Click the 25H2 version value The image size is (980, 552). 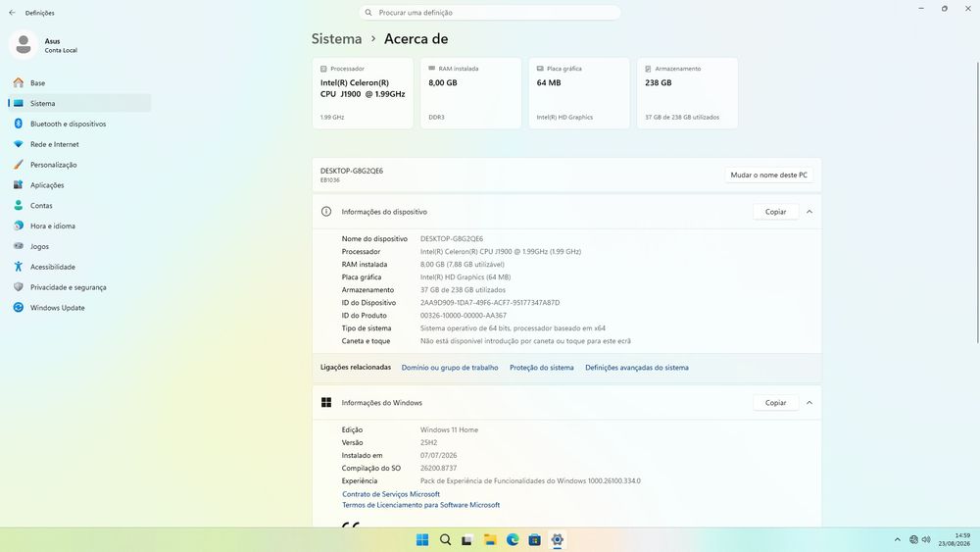point(429,442)
